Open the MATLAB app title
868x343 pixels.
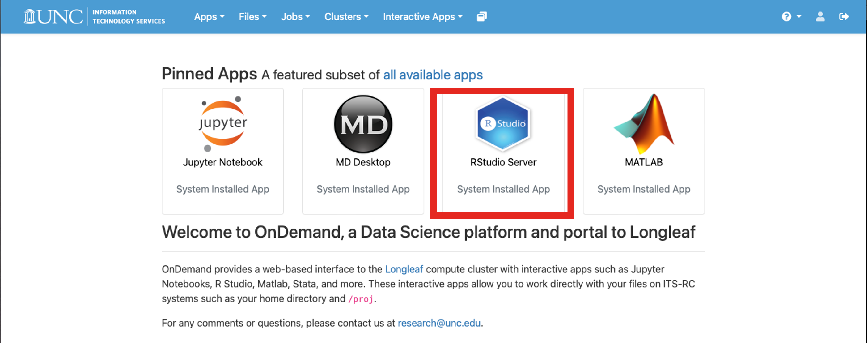[x=644, y=162]
